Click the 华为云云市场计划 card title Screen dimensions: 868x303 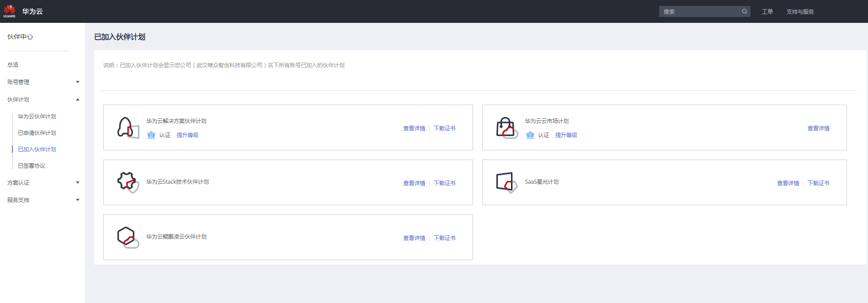(x=547, y=121)
